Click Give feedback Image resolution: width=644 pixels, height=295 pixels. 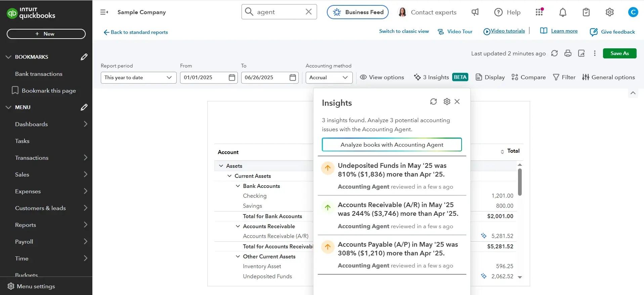tap(612, 32)
